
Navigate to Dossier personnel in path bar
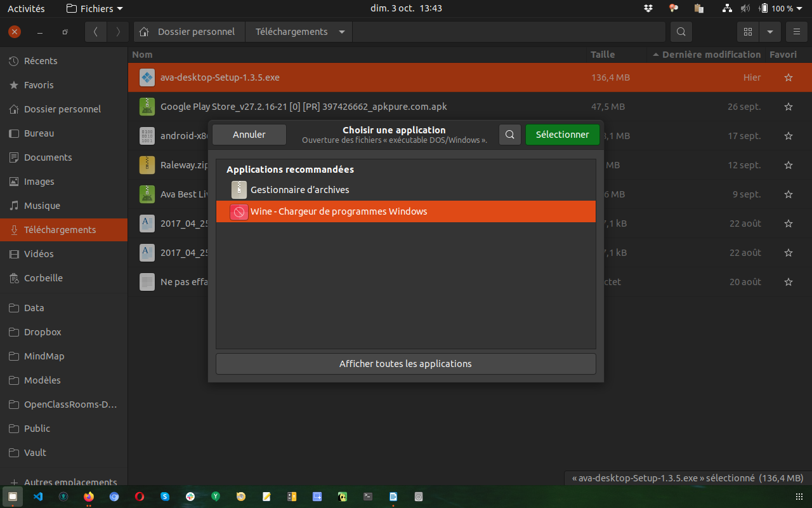tap(189, 32)
